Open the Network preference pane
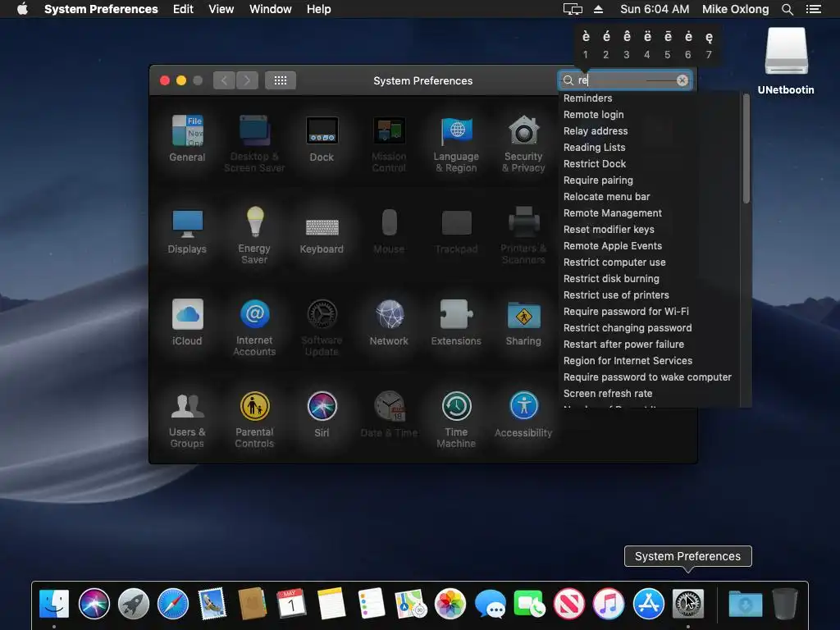 pyautogui.click(x=389, y=322)
